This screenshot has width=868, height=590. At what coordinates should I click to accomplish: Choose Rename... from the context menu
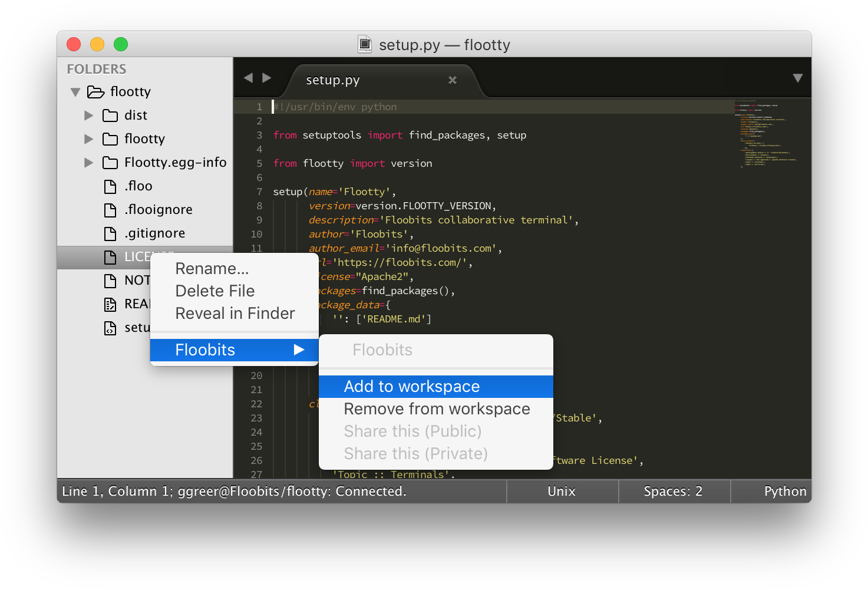click(212, 269)
